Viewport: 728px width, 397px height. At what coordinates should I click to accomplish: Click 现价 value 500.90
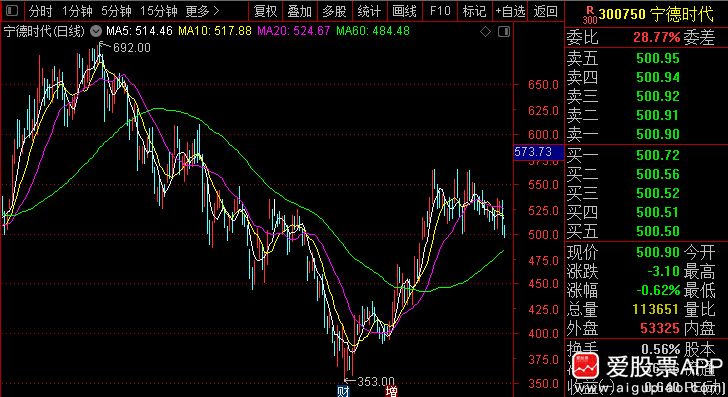(x=658, y=252)
